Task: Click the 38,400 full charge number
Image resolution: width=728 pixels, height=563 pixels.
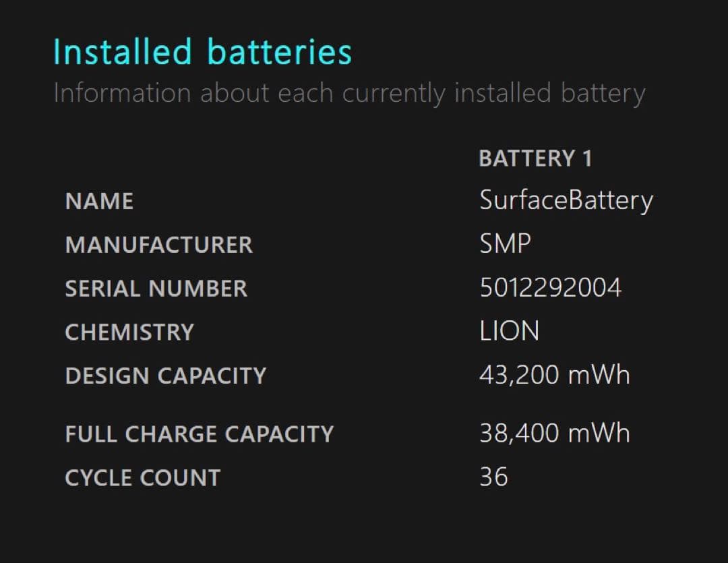Action: [519, 433]
